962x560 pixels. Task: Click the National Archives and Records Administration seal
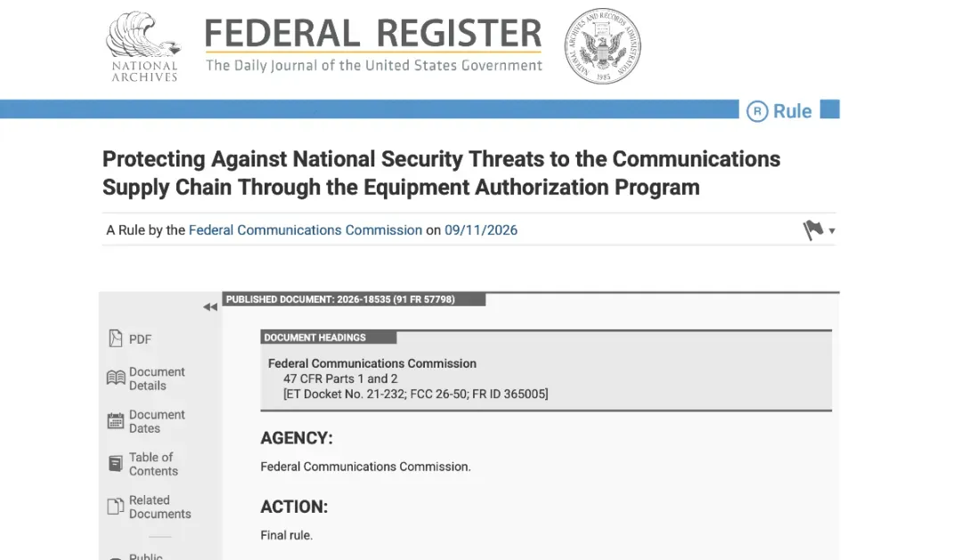pos(602,46)
